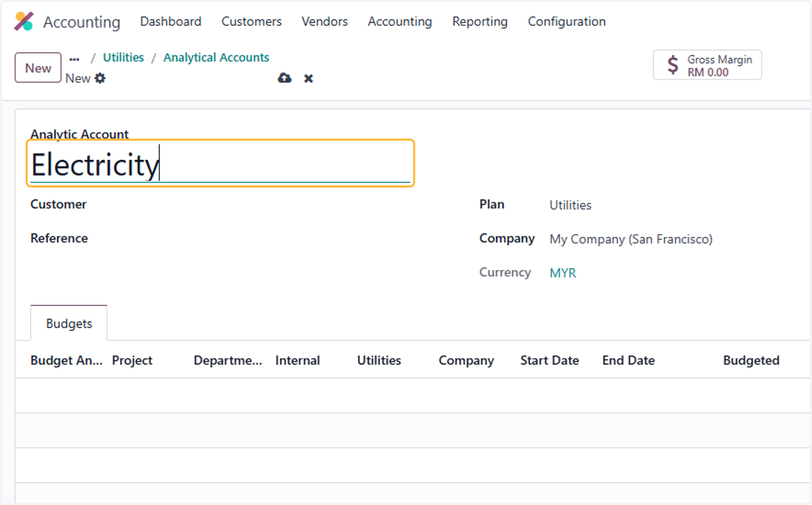Screen dimensions: 812x505
Task: Click the Reference field label
Action: tap(59, 238)
